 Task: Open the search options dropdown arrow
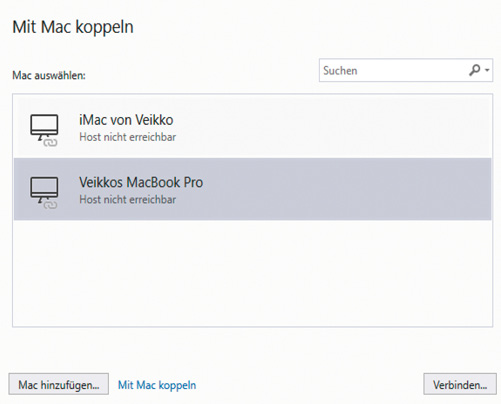coord(487,70)
